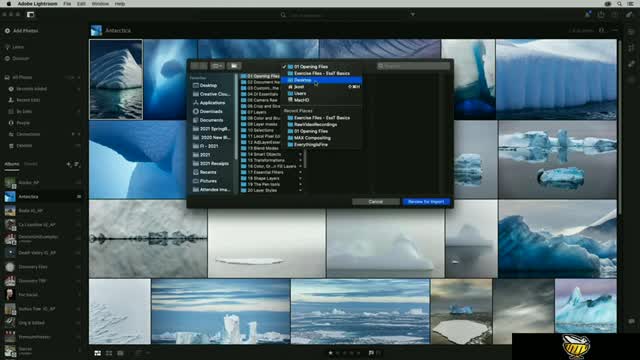This screenshot has width=640, height=360.
Task: Open the Apple menu
Action: [x=9, y=4]
